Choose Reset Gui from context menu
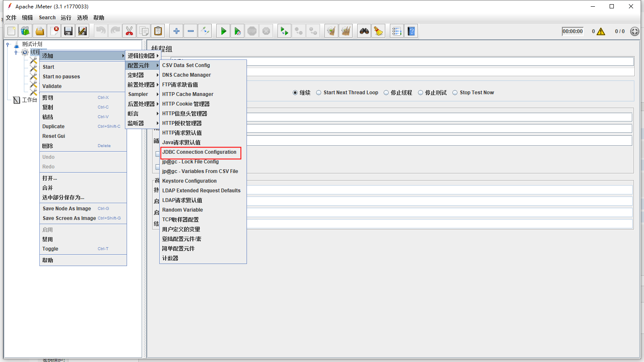 click(83, 136)
